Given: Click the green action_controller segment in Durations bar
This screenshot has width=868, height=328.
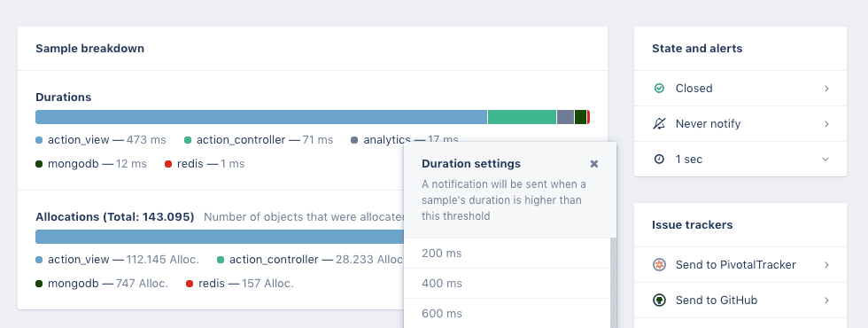Looking at the screenshot, I should click(522, 117).
